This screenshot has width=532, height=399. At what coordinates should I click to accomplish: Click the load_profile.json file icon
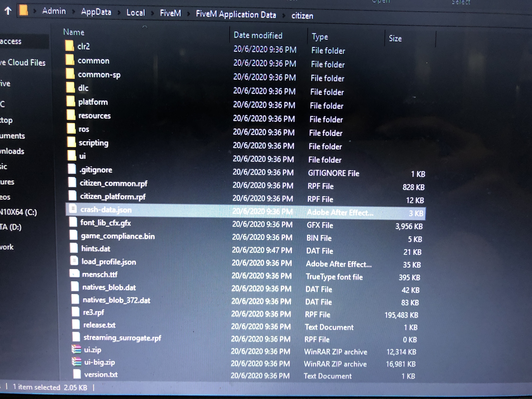pyautogui.click(x=74, y=260)
